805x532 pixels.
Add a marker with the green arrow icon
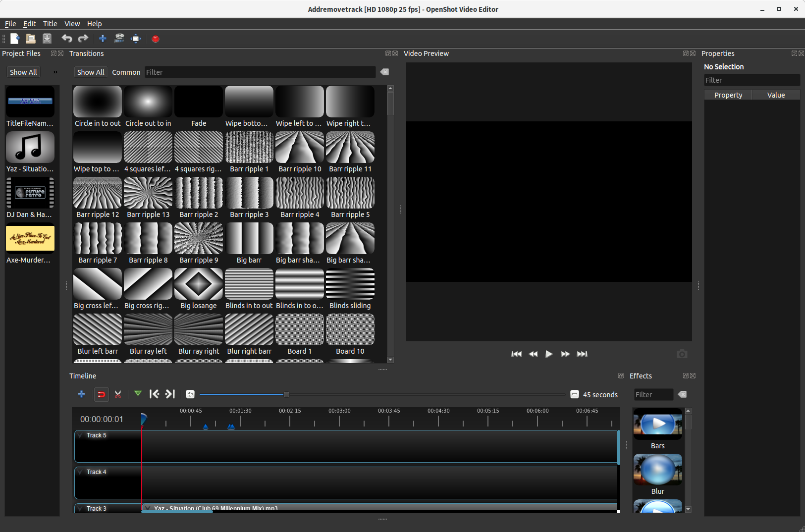[138, 394]
